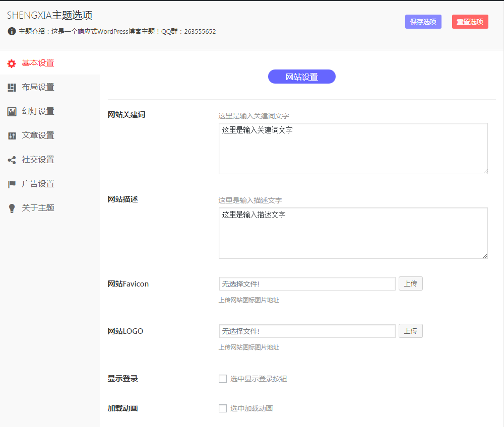Click the flag icon beside 广告设置
This screenshot has width=504, height=427.
pos(12,184)
